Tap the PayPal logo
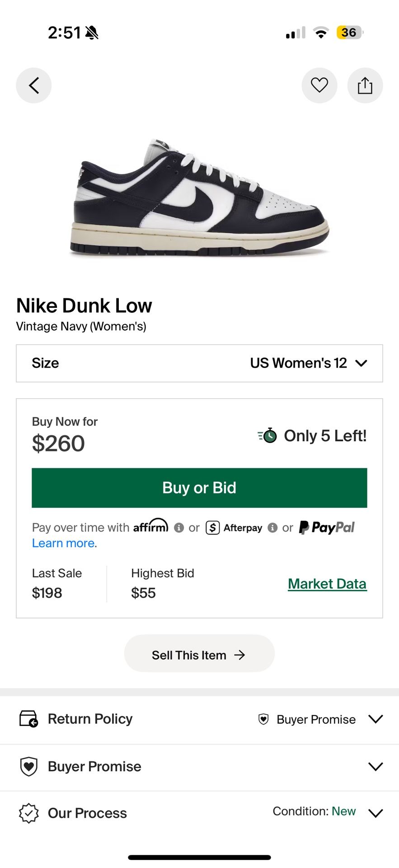This screenshot has width=399, height=868. (327, 527)
